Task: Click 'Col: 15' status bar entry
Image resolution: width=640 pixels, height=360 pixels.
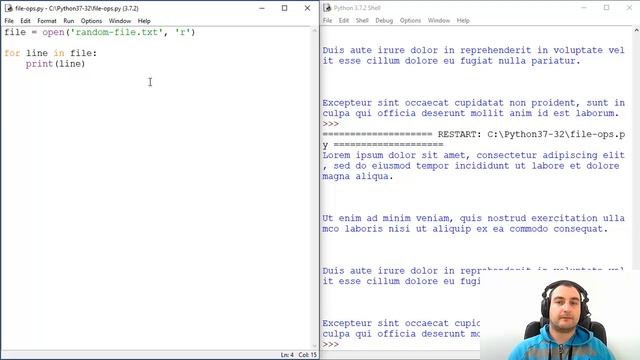Action: click(307, 355)
